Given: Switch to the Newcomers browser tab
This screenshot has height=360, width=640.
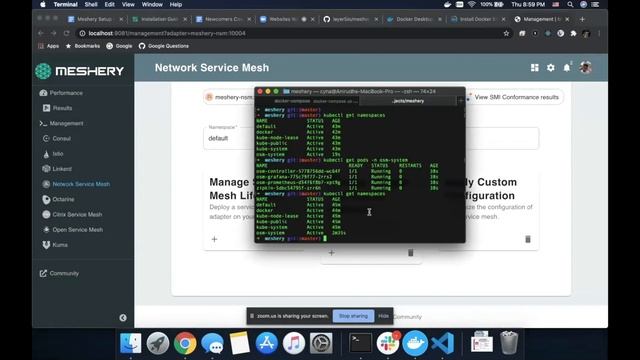Looking at the screenshot, I should click(224, 19).
